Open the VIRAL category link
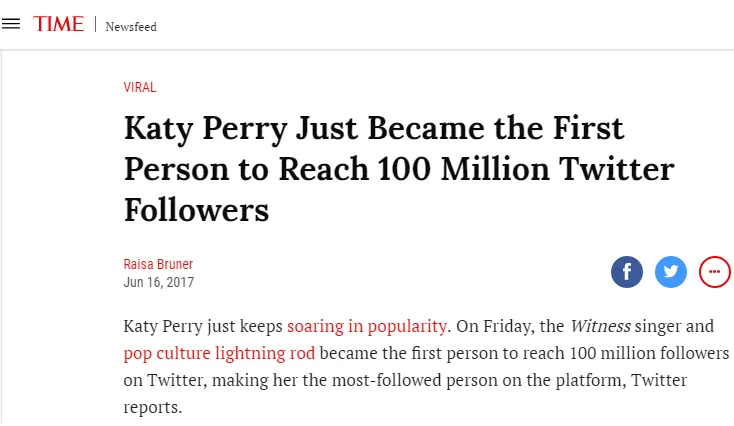Screen dimensions: 734x426 [x=139, y=88]
